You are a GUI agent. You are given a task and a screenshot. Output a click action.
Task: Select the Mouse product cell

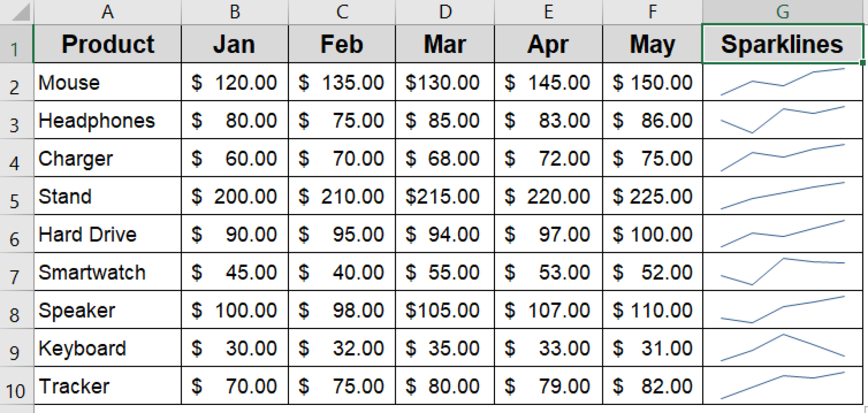107,82
